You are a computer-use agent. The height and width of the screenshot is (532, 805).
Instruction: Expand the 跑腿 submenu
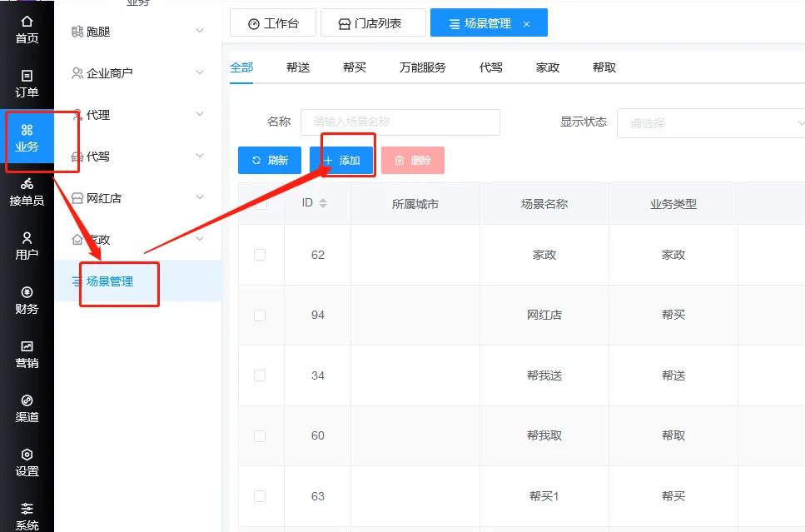point(137,32)
